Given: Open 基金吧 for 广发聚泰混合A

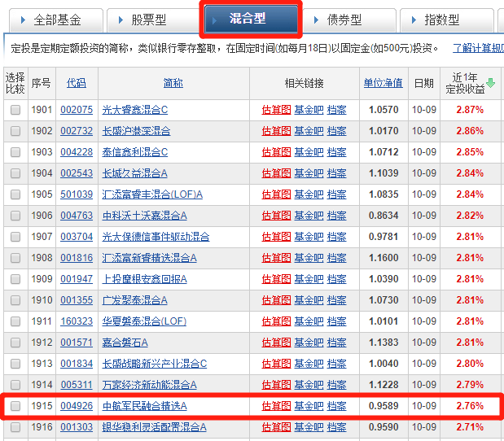Looking at the screenshot, I should [x=309, y=300].
